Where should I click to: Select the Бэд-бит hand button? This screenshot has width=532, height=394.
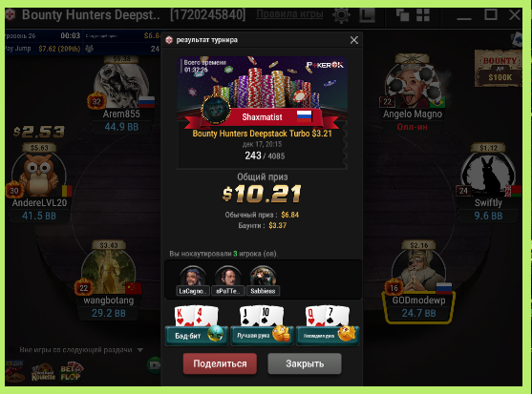[197, 336]
